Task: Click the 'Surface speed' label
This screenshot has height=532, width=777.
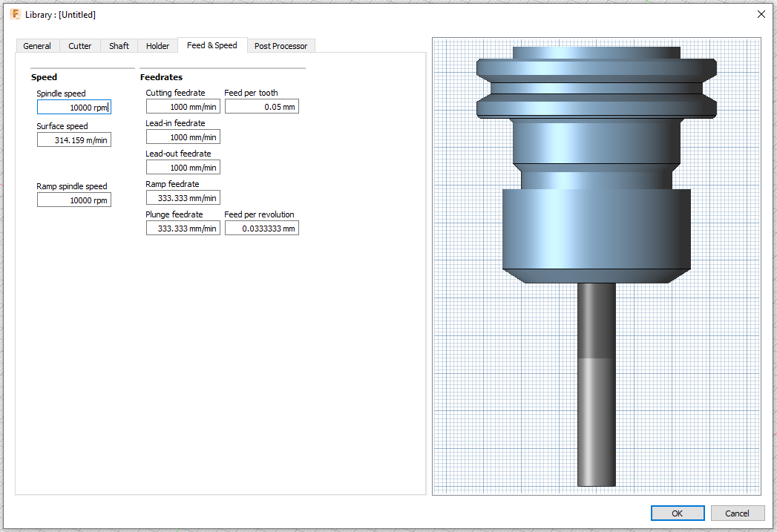Action: tap(62, 126)
